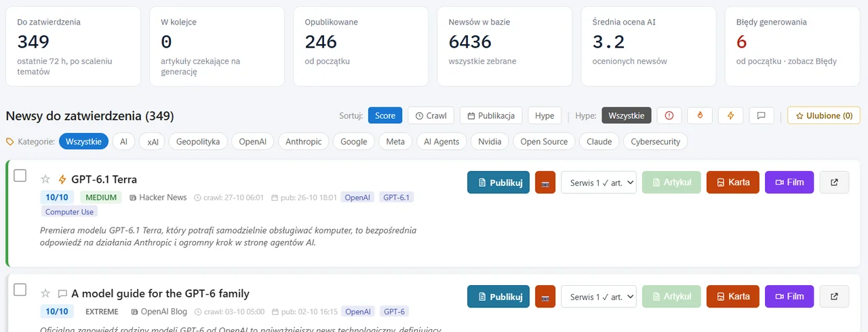The width and height of the screenshot is (868, 332).
Task: Filter hype by the exclamation alert icon
Action: click(669, 115)
